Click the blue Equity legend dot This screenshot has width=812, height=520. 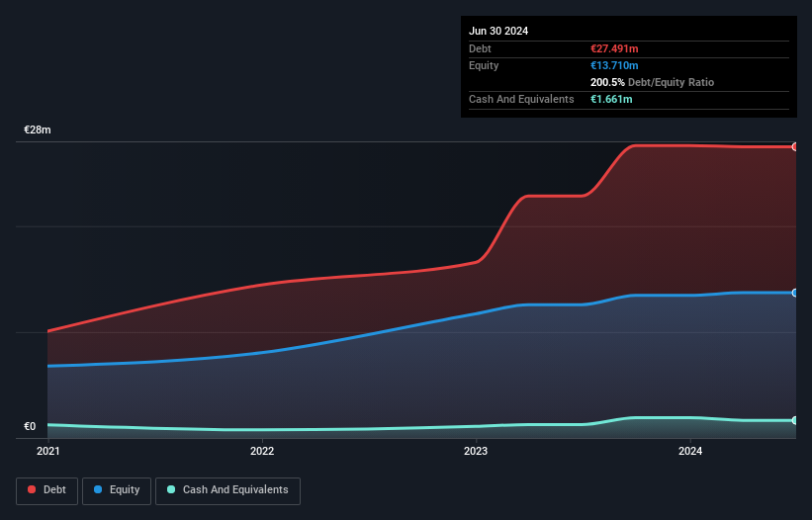point(98,489)
